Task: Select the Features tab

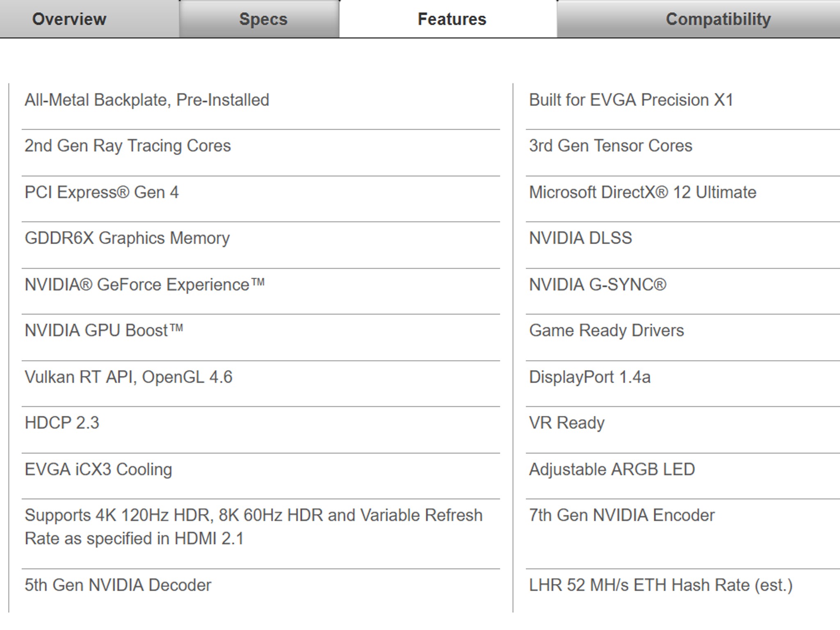Action: pos(452,19)
